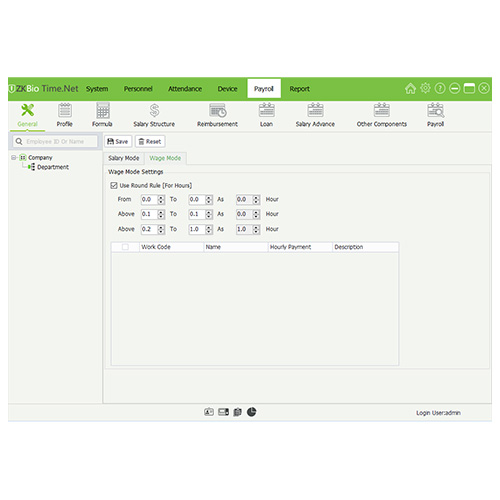Open the Attendance menu
The height and width of the screenshot is (500, 500).
pos(185,89)
